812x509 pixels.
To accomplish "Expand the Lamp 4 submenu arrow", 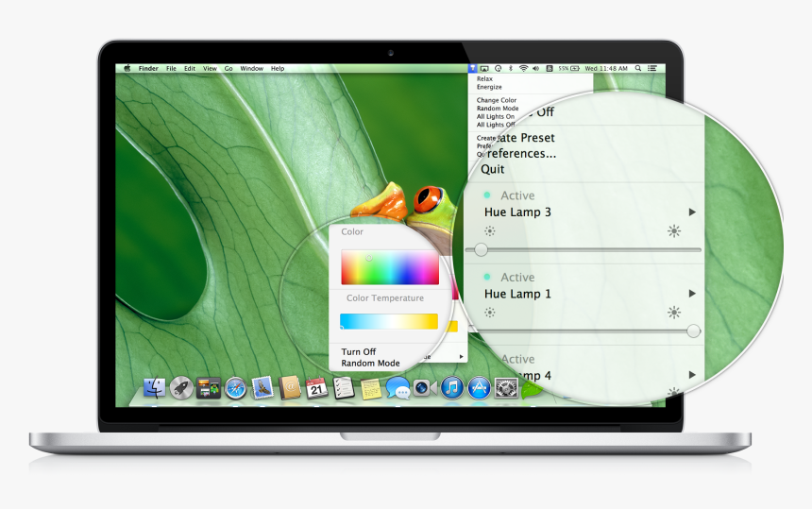I will pos(692,375).
